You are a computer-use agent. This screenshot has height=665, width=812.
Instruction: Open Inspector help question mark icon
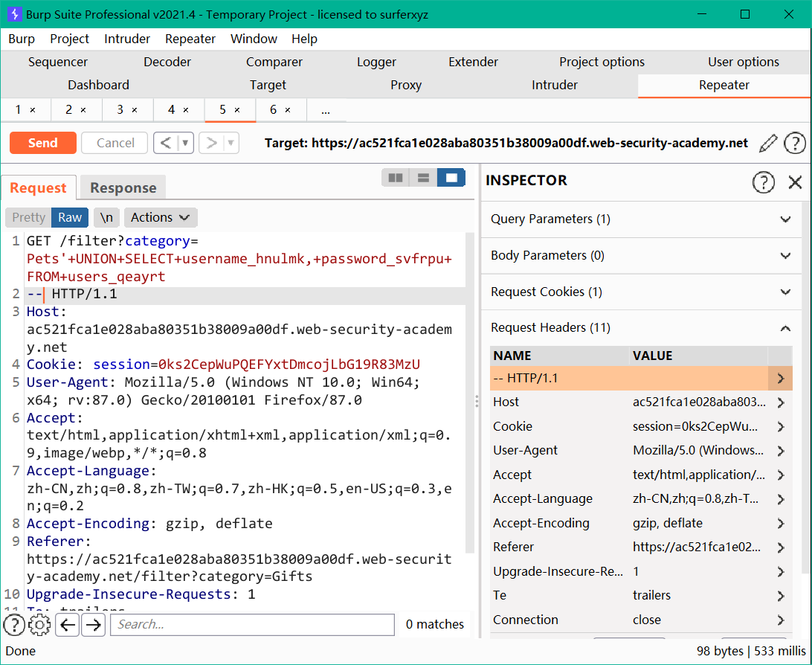[764, 181]
